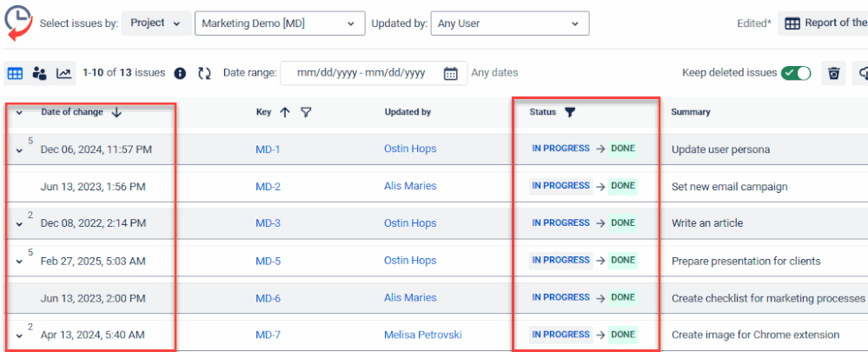868x352 pixels.
Task: Open issue MD-5 link
Action: (268, 261)
